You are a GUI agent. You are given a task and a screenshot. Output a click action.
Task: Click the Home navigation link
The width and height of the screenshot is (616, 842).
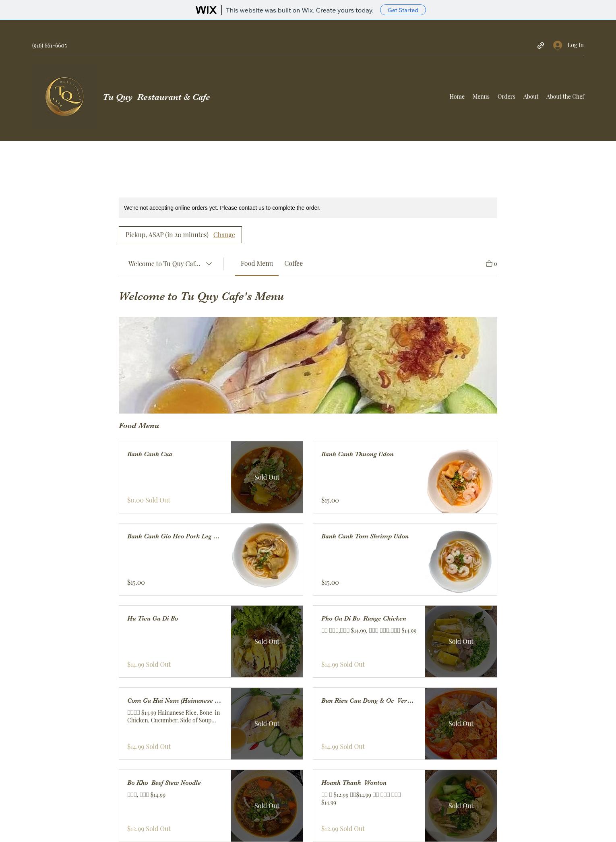(457, 97)
